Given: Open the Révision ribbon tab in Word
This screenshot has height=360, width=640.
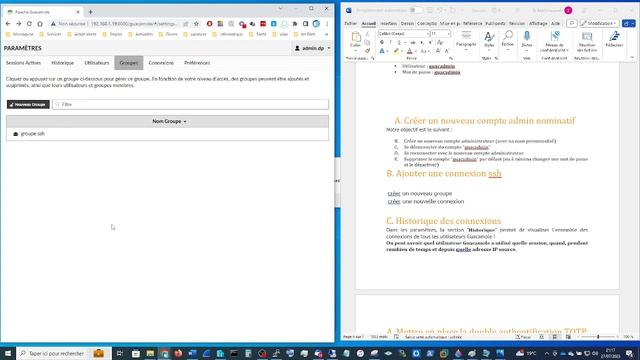Looking at the screenshot, I should (x=517, y=24).
